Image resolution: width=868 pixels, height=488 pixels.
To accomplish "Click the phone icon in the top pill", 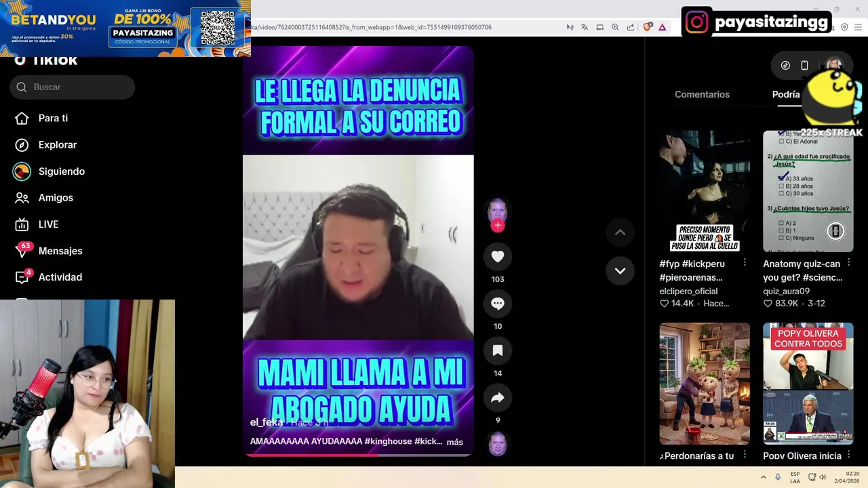I will pos(804,65).
